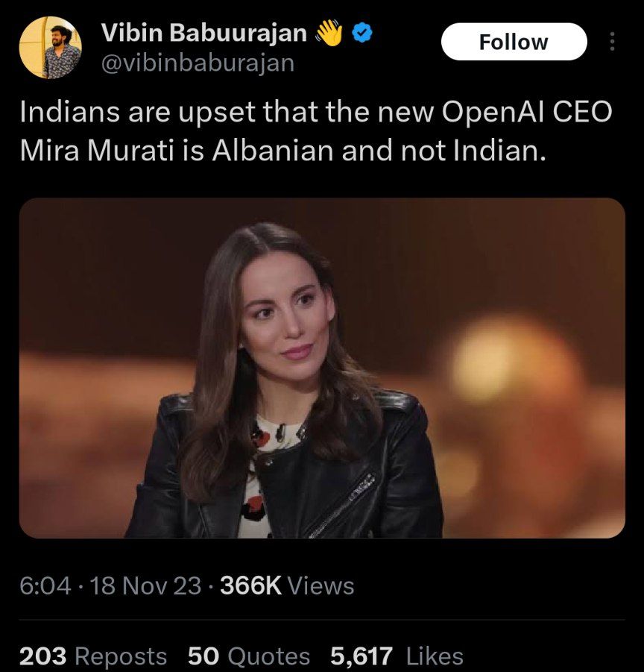View the 50 Quotes list
This screenshot has width=644, height=672.
coord(249,656)
